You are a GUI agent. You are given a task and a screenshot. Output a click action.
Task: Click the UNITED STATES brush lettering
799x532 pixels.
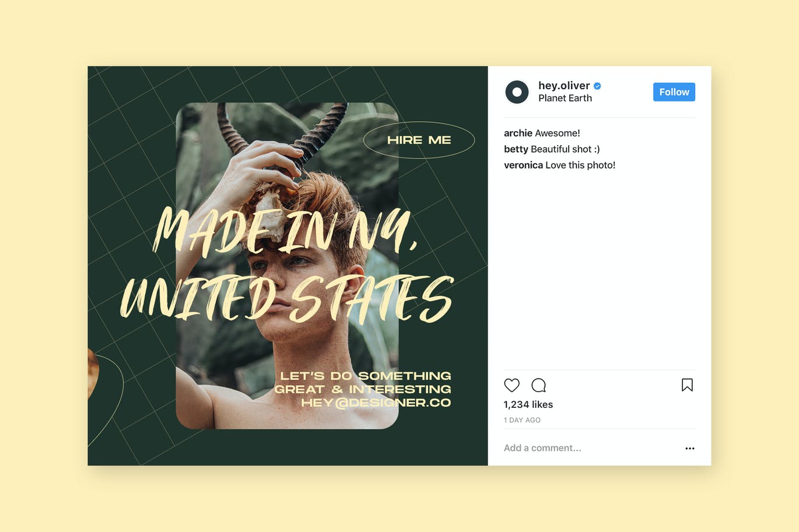287,299
